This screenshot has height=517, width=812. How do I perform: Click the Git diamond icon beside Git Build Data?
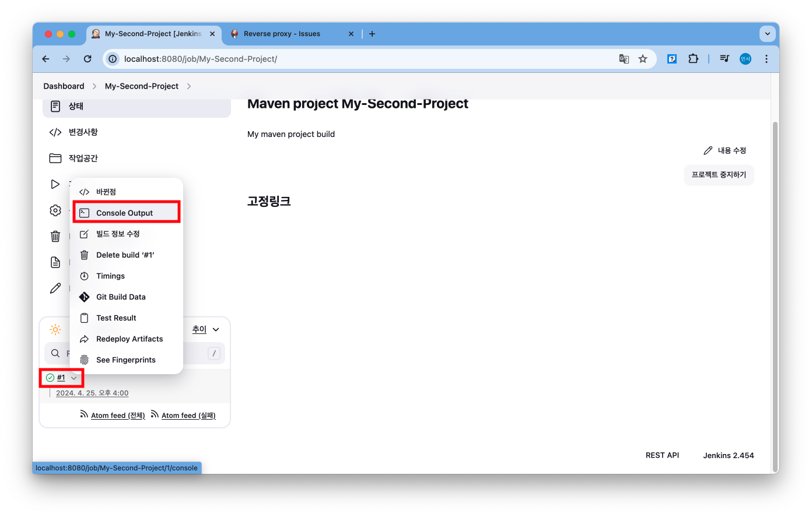pos(85,297)
